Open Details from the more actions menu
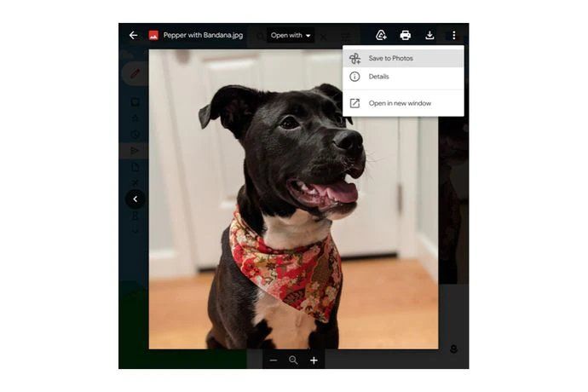This screenshot has width=588, height=392. pos(378,77)
